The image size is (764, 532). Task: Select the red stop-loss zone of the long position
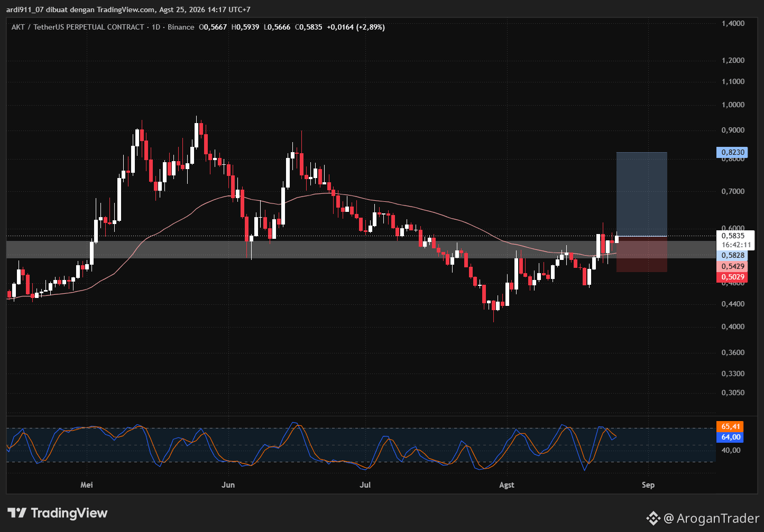(x=641, y=254)
